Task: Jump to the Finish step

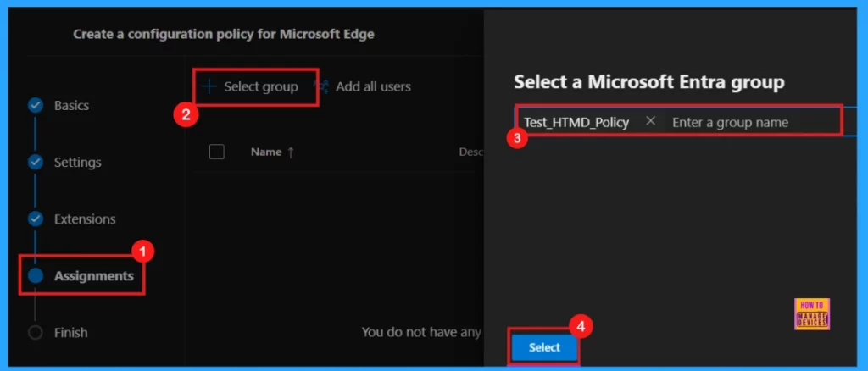Action: click(71, 332)
